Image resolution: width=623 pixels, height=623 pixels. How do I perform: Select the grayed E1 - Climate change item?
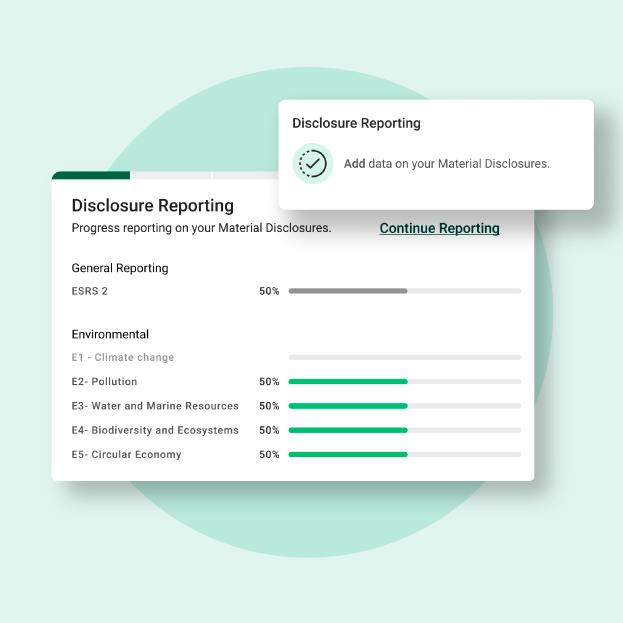[x=123, y=357]
